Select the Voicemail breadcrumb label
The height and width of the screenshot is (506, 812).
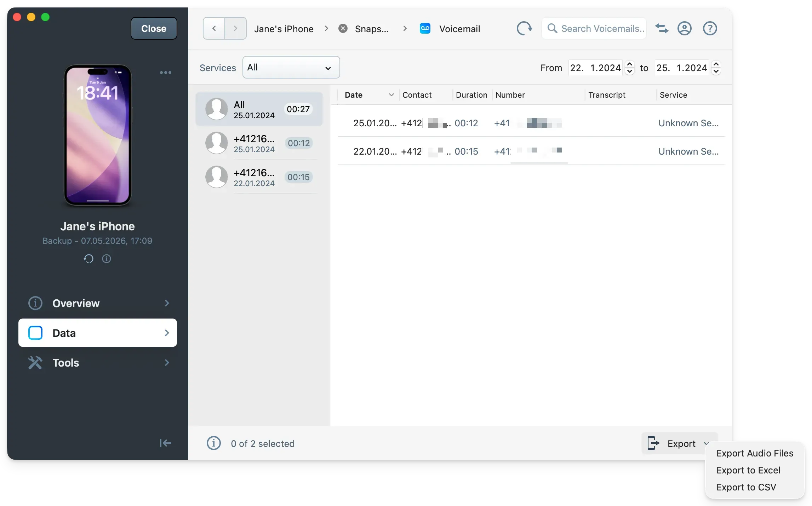(x=459, y=29)
